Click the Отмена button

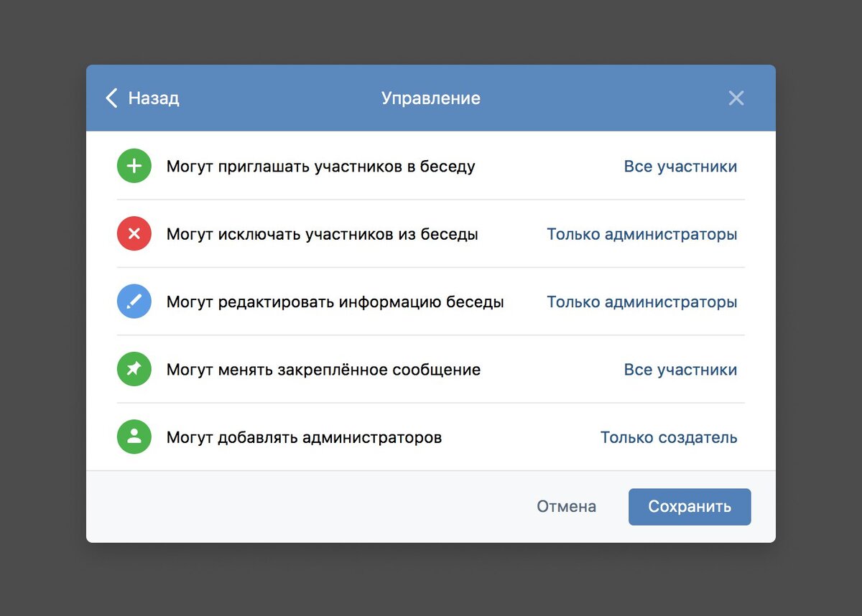point(567,506)
